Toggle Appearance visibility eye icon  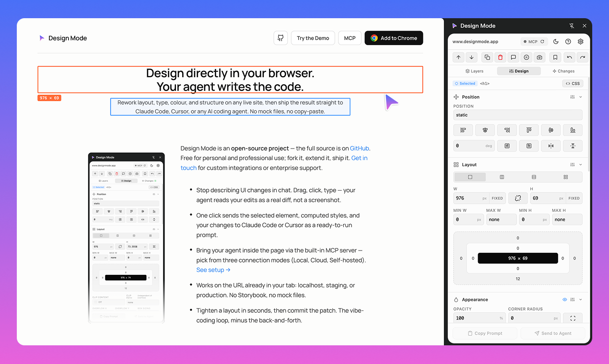[x=564, y=300]
